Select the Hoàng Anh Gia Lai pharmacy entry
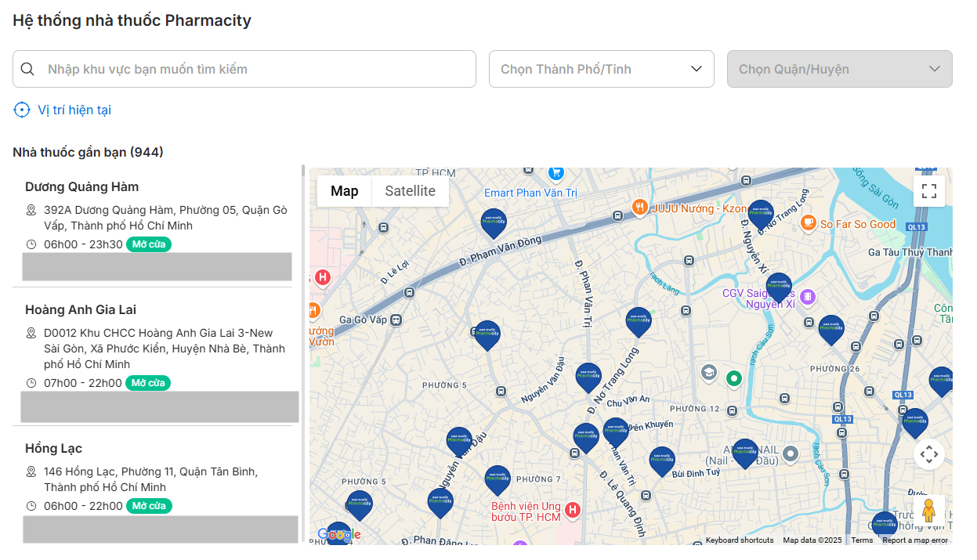This screenshot has height=560, width=977. click(x=81, y=310)
